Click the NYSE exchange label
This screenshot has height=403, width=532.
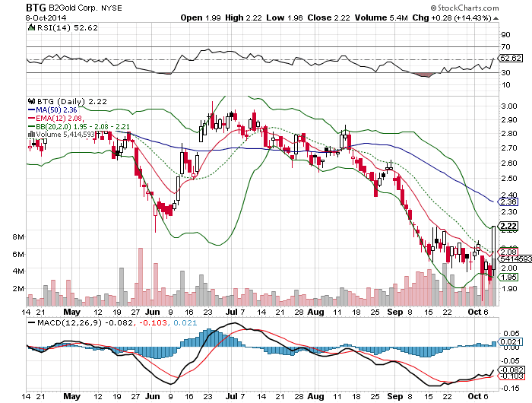click(112, 8)
